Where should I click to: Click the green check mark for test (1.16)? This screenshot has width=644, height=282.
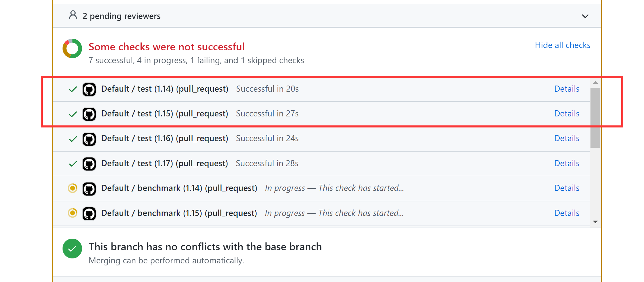click(x=72, y=139)
